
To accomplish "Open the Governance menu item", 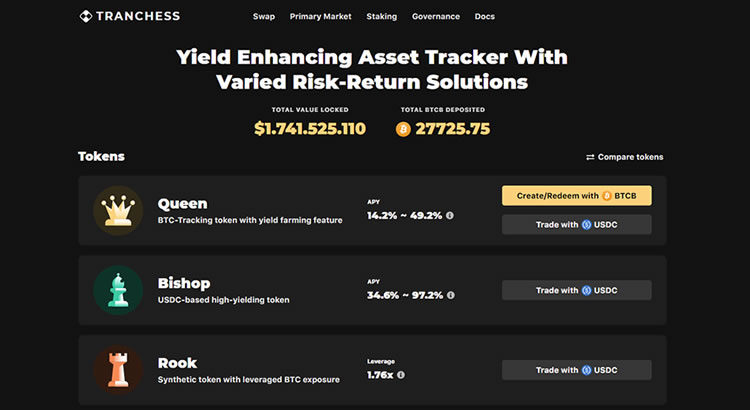I will pyautogui.click(x=436, y=17).
